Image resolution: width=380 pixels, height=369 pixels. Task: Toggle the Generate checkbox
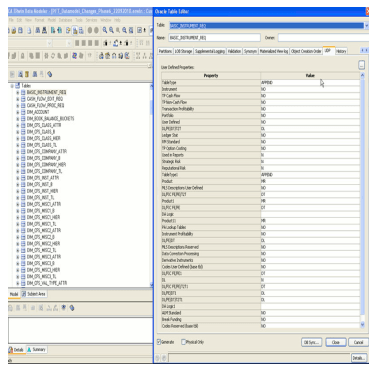point(159,342)
